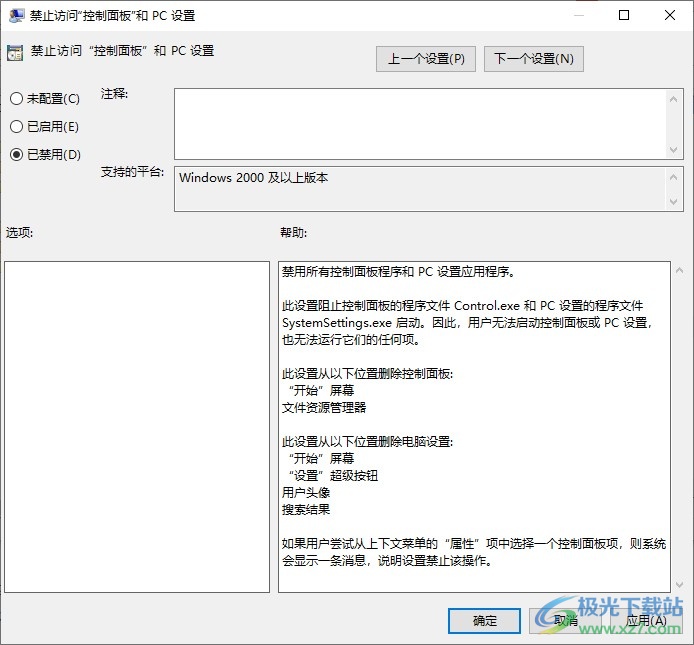
Task: Click the '注释:' label
Action: coord(114,94)
